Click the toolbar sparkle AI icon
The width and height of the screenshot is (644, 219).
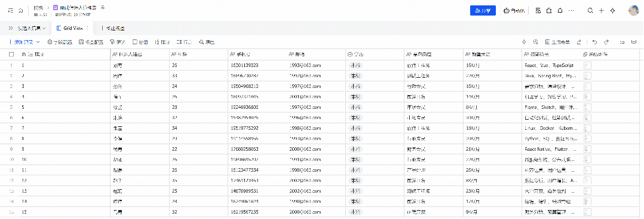click(524, 42)
